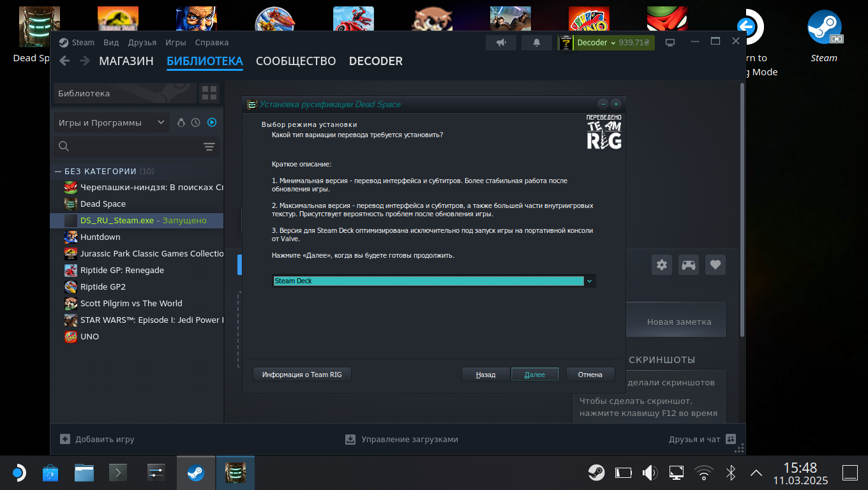This screenshot has height=490, width=868.
Task: Click Добавить игру in Steam
Action: [x=97, y=439]
